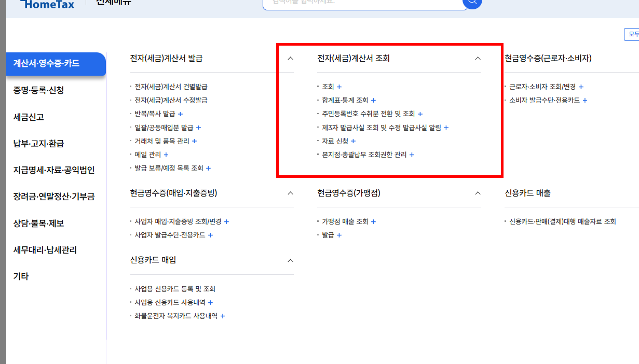
Task: Collapse the 현금영수증(가맹점) section
Action: click(x=477, y=192)
